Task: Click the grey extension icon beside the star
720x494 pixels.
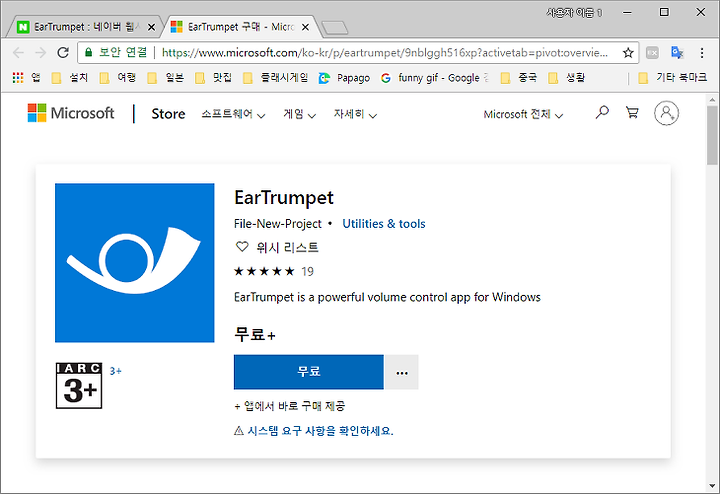Action: (652, 53)
